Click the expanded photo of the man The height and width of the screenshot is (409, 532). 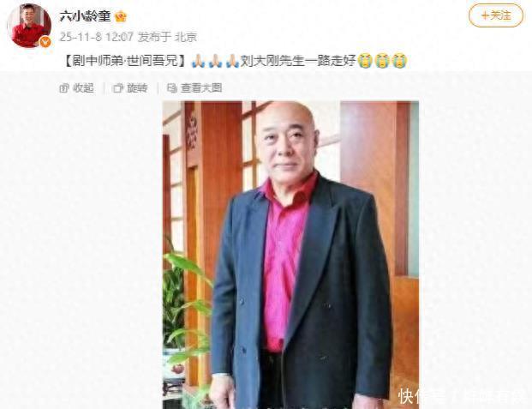pyautogui.click(x=290, y=255)
